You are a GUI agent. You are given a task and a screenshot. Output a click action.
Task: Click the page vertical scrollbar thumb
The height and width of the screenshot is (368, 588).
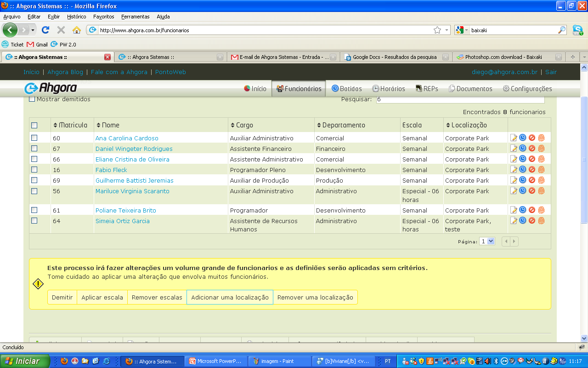click(584, 160)
